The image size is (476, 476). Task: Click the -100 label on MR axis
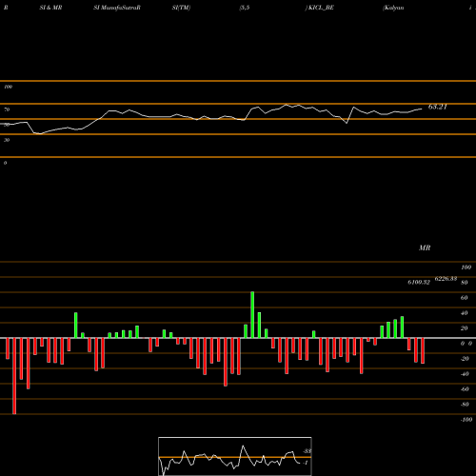click(x=466, y=420)
